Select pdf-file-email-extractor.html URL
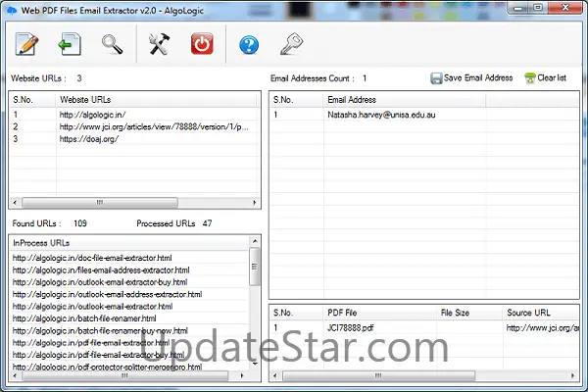Image resolution: width=588 pixels, height=392 pixels. 91,343
